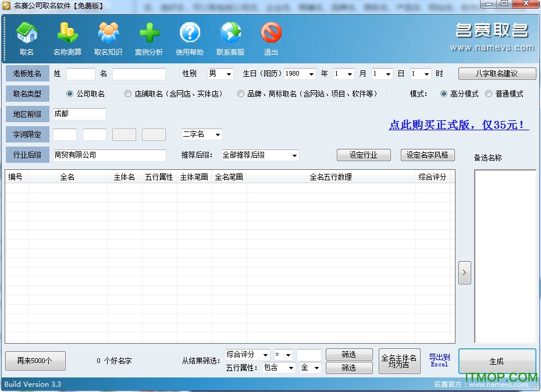
Task: Click the 地区前缀 成都 input field
Action: click(x=79, y=115)
